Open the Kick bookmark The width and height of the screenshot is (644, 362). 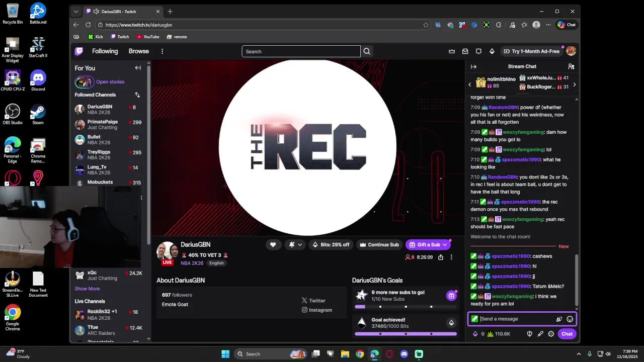(95, 37)
